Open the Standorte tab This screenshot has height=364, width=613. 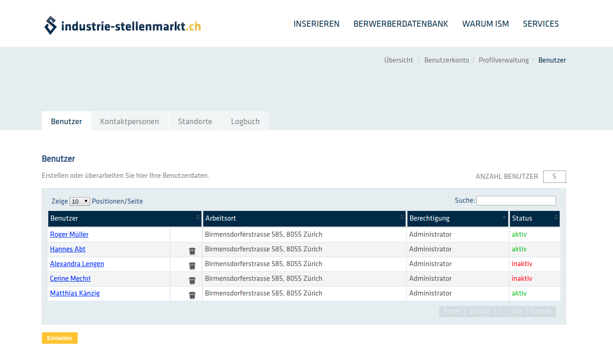(195, 121)
